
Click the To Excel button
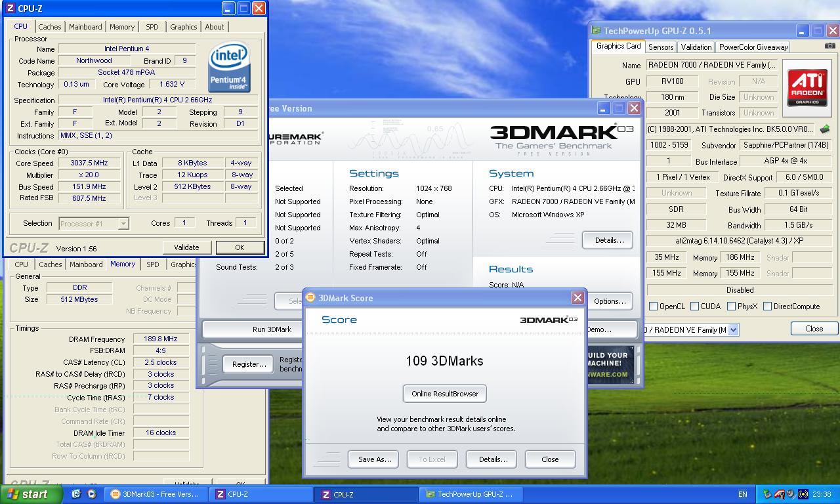pyautogui.click(x=432, y=459)
